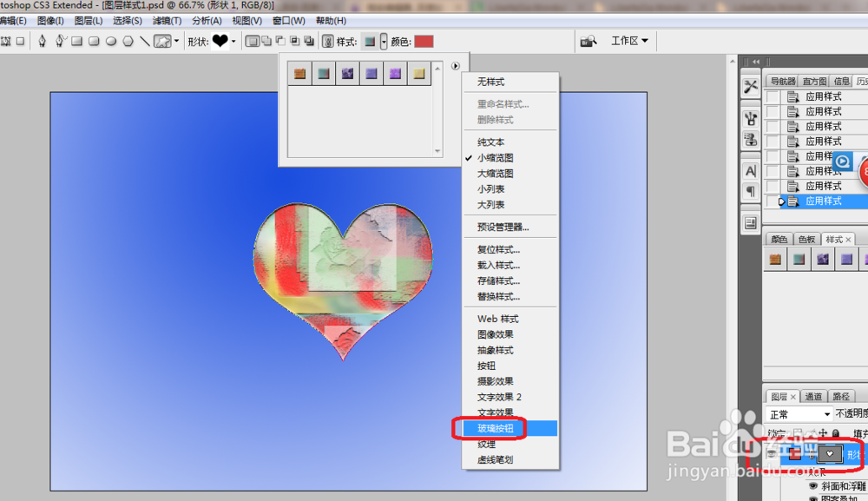Open the Workspace dropdown menu
Image resolution: width=868 pixels, height=501 pixels.
[x=629, y=41]
